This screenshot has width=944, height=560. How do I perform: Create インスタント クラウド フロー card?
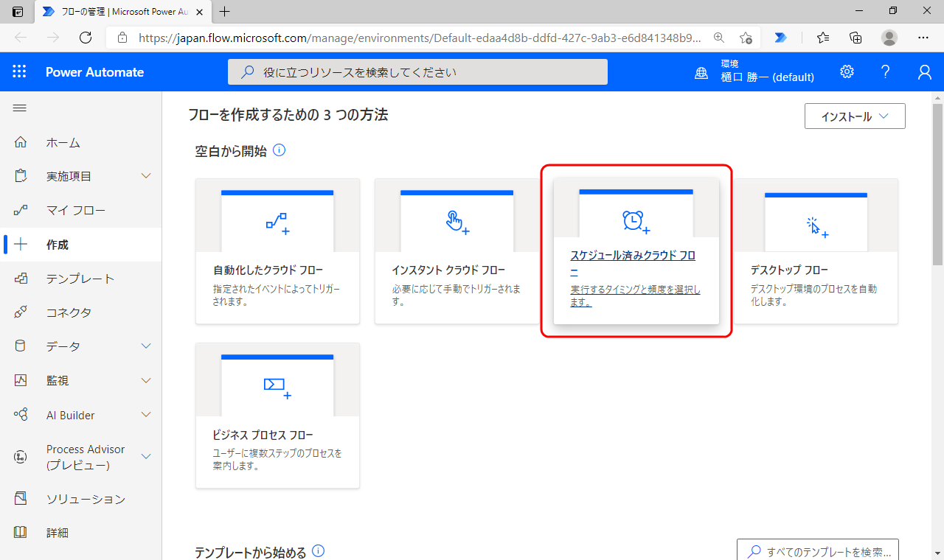(457, 251)
